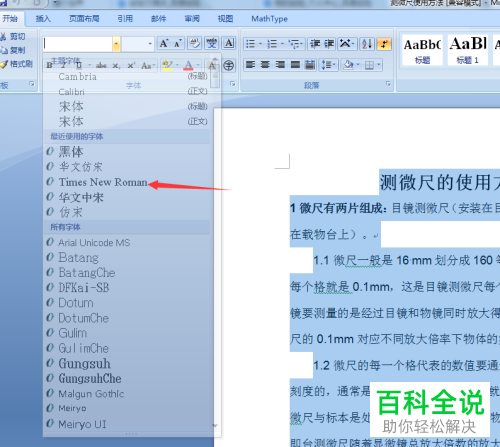Apply the 标题 style thumbnail
500x447 pixels.
[422, 50]
